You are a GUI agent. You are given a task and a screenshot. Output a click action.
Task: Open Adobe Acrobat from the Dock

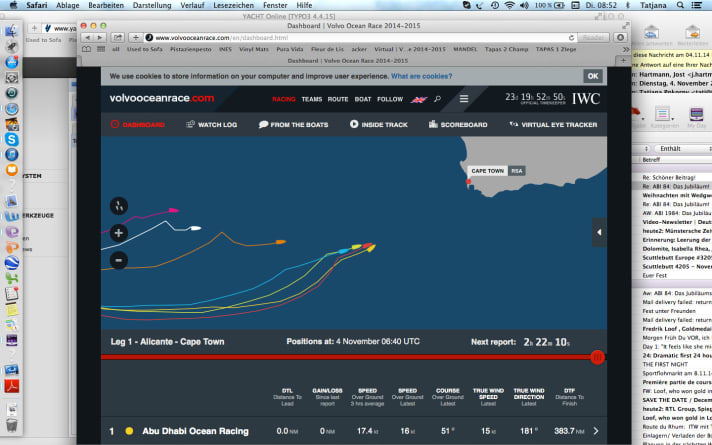click(x=12, y=386)
